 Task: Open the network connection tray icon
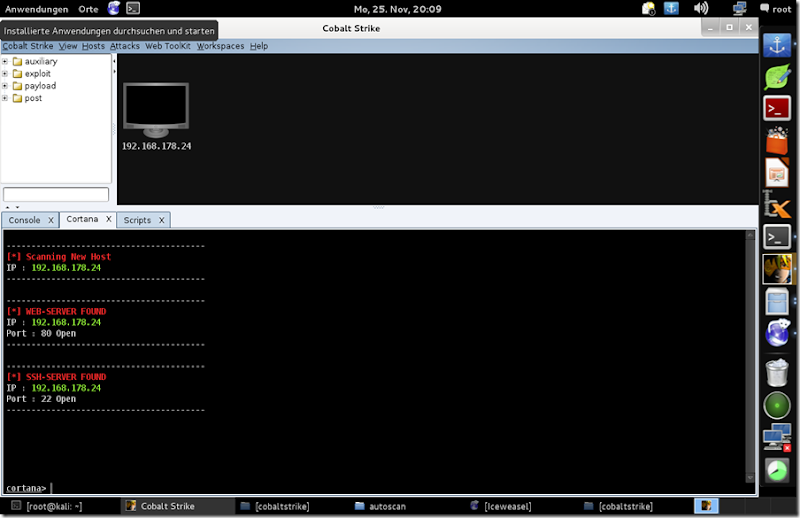tap(739, 8)
